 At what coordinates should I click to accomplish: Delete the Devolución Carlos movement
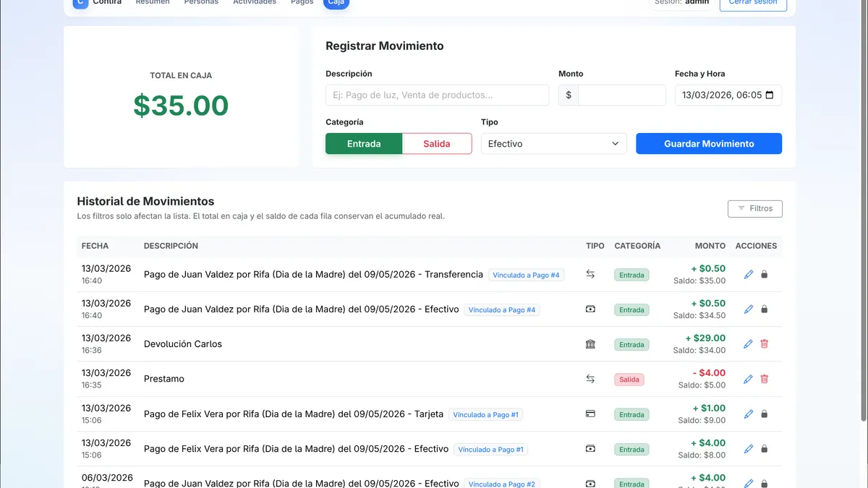[x=765, y=344]
